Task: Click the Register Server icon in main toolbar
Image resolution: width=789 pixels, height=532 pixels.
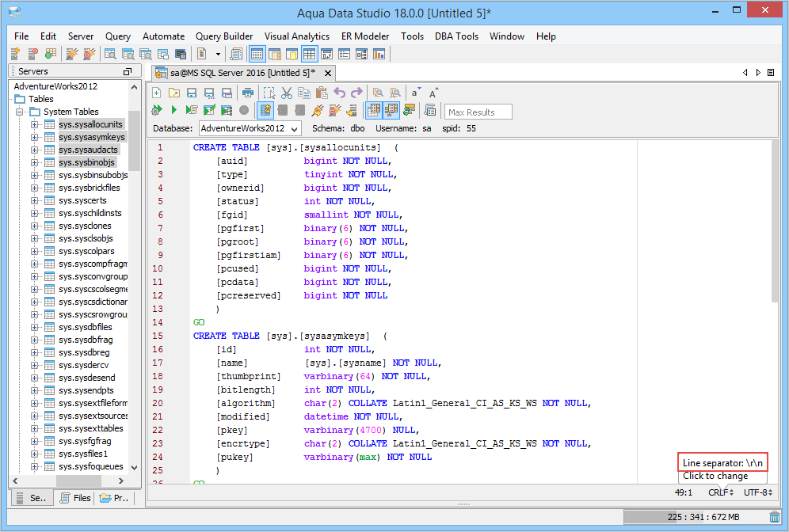Action: tap(16, 54)
